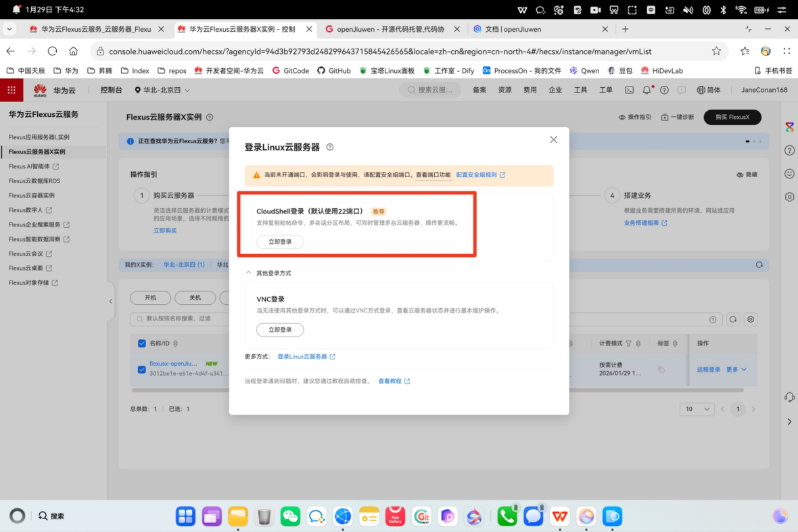Toggle the select-all checkbox in 名称/ID header
The image size is (798, 532).
141,343
